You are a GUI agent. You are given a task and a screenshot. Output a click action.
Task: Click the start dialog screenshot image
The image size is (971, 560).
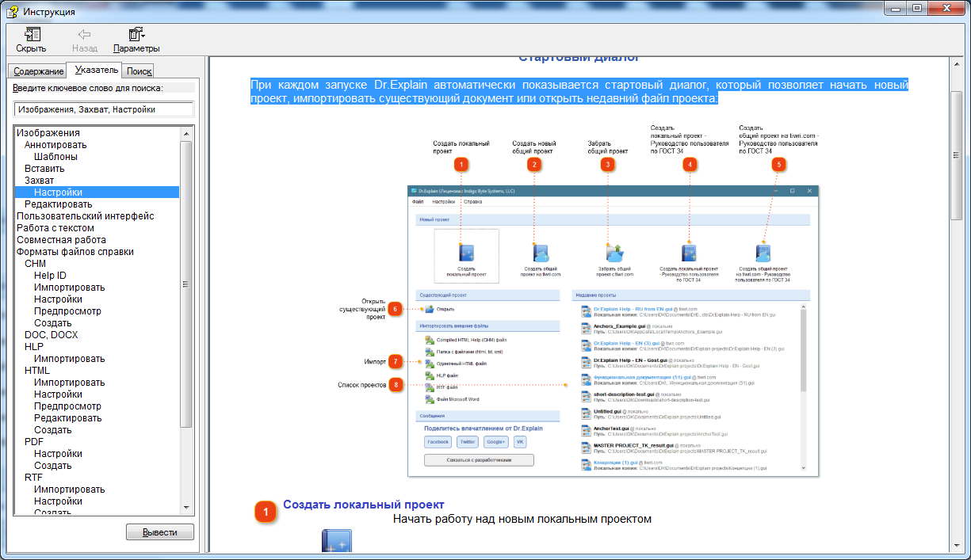[x=613, y=331]
